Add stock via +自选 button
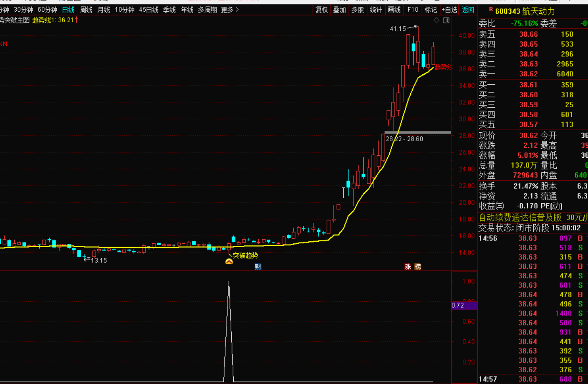The image size is (588, 384). tap(449, 10)
